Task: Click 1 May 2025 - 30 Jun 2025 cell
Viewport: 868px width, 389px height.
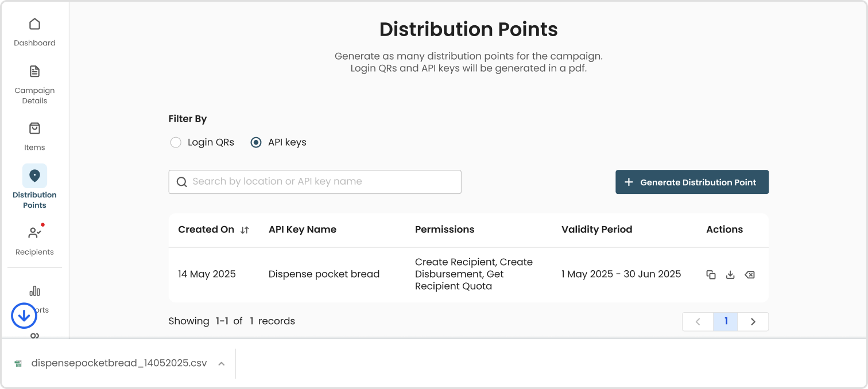Action: (x=621, y=274)
